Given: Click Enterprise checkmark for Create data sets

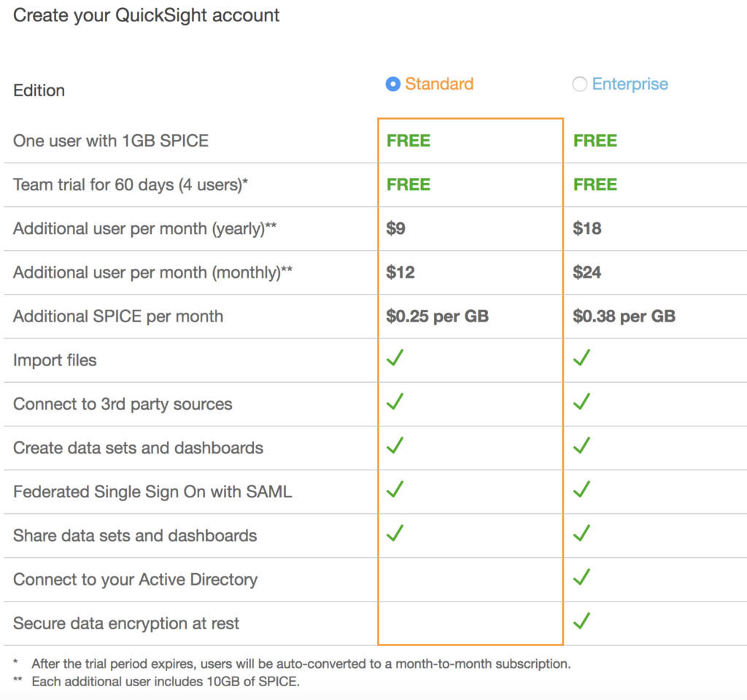Looking at the screenshot, I should point(581,446).
